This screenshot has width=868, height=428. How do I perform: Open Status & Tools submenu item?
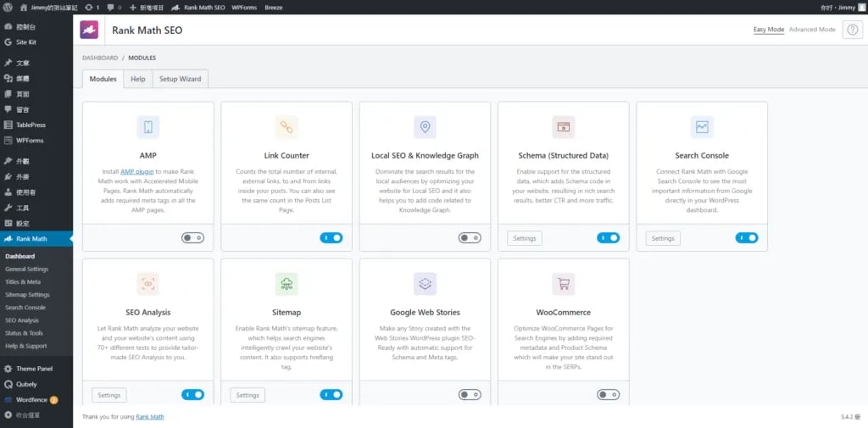[24, 333]
